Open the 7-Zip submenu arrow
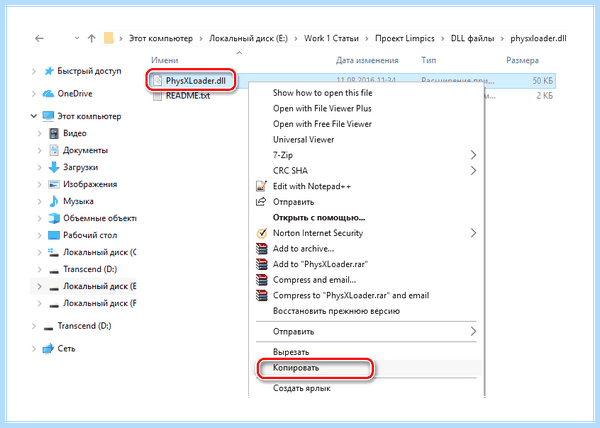Viewport: 600px width, 428px height. click(473, 155)
